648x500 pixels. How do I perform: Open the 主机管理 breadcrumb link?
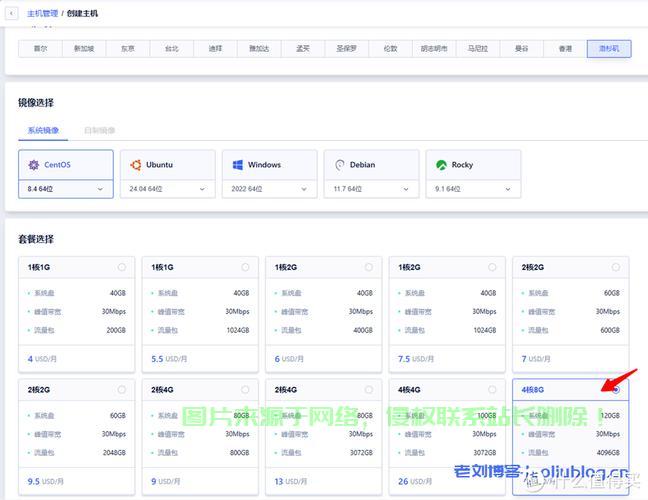(x=42, y=13)
